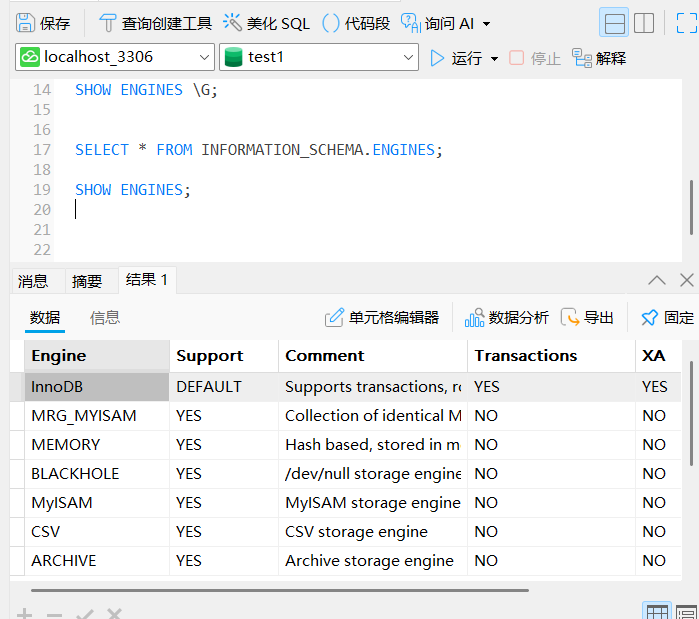Screen dimensions: 699x619
Task: Click the Ask AI (询问 AI) icon
Action: (x=410, y=23)
